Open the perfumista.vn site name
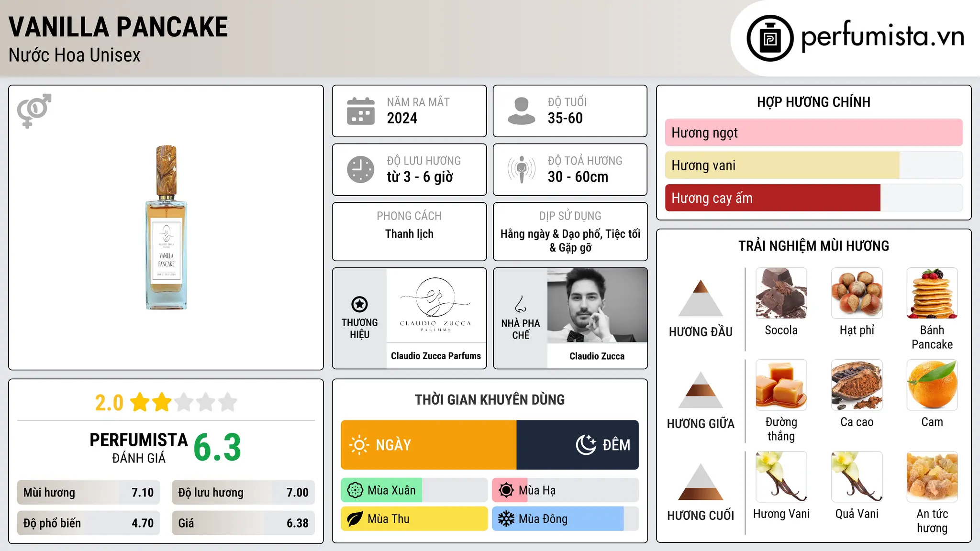980x551 pixels. tap(882, 37)
